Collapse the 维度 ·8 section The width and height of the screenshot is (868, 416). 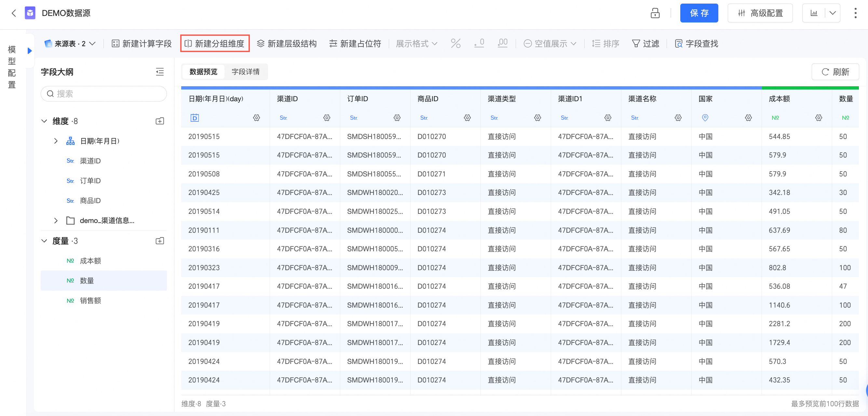pos(44,121)
